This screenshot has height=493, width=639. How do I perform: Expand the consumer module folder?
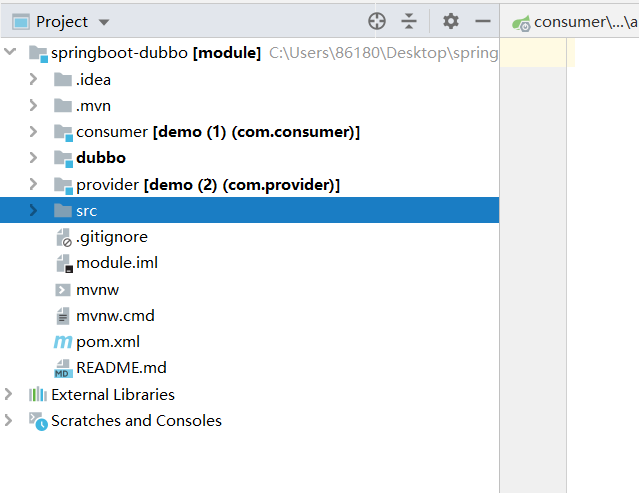34,132
